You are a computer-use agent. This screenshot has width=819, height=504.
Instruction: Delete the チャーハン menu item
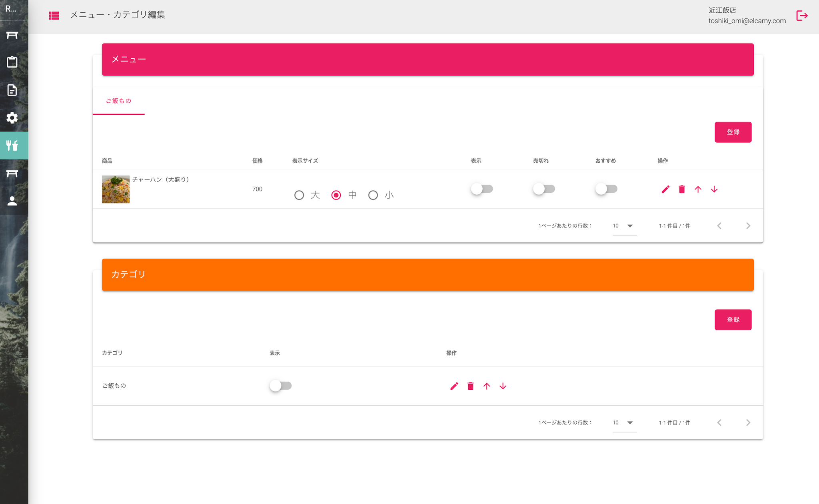click(x=682, y=189)
